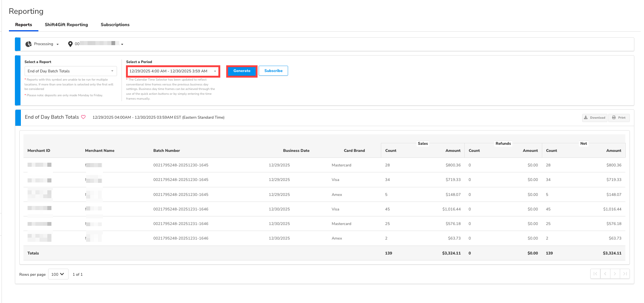
Task: Expand the Processing dropdown
Action: 57,44
